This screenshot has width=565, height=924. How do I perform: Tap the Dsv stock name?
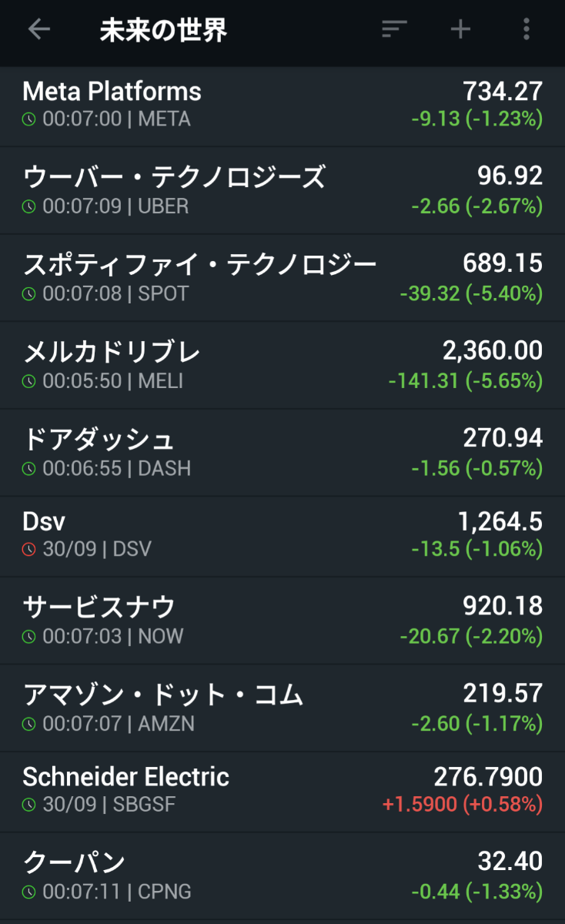(x=44, y=521)
